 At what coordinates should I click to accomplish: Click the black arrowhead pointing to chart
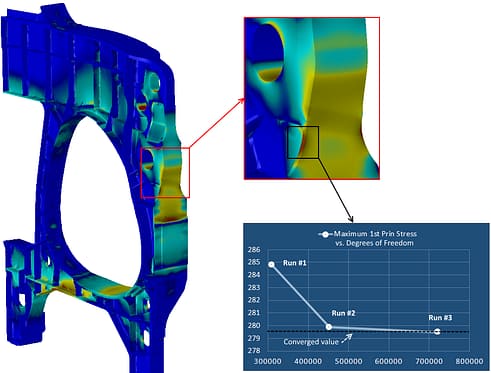pos(351,219)
